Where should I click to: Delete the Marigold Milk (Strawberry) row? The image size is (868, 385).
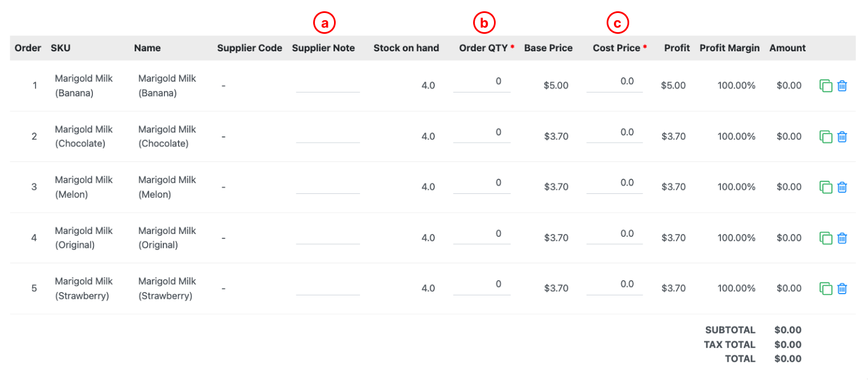pos(842,289)
